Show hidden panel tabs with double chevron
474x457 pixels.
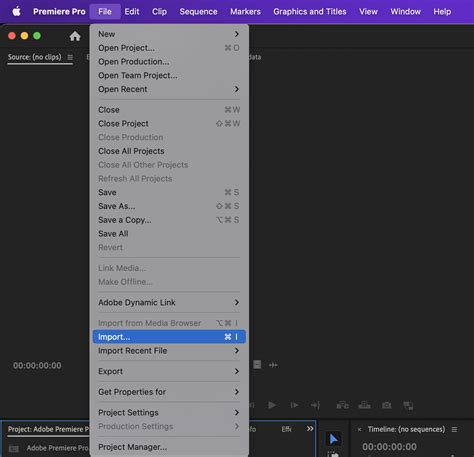(310, 429)
